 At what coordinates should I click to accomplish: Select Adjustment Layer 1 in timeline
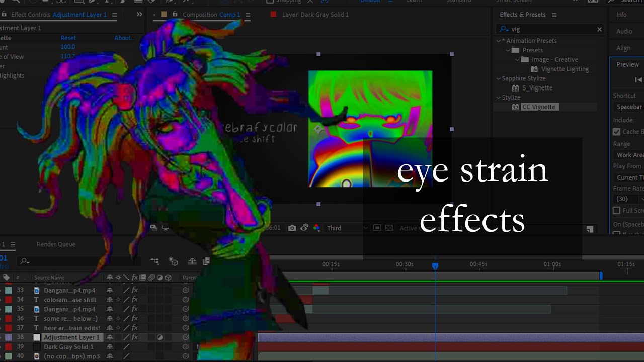click(72, 337)
